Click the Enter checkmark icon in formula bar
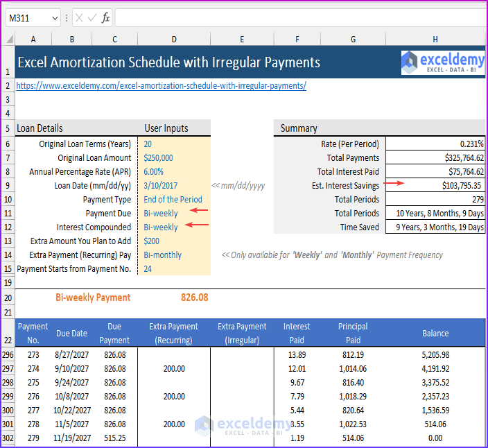488x448 pixels. pyautogui.click(x=92, y=18)
